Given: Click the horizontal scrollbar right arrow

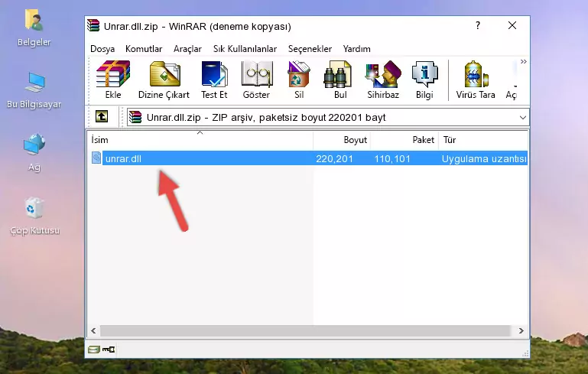Looking at the screenshot, I should click(x=521, y=330).
